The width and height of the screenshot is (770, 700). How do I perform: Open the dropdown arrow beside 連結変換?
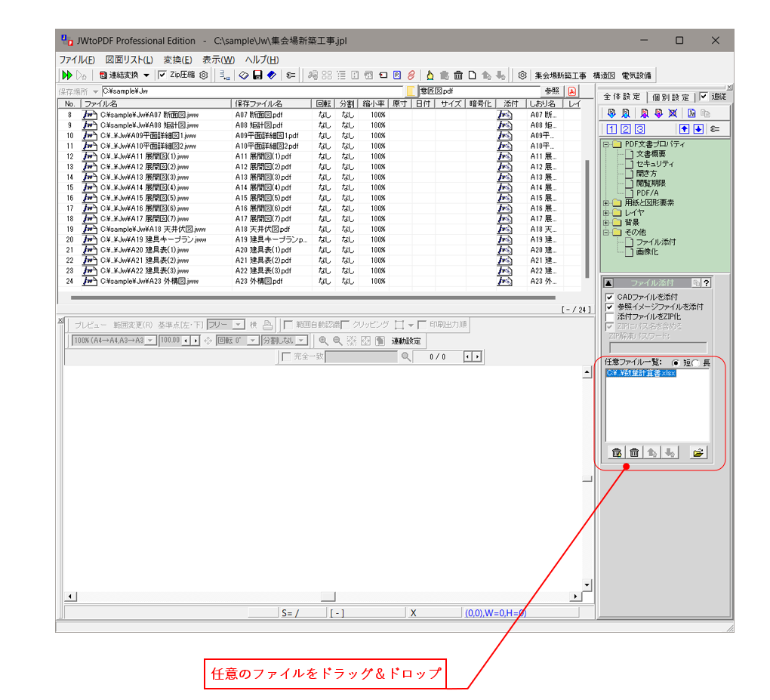pos(146,75)
